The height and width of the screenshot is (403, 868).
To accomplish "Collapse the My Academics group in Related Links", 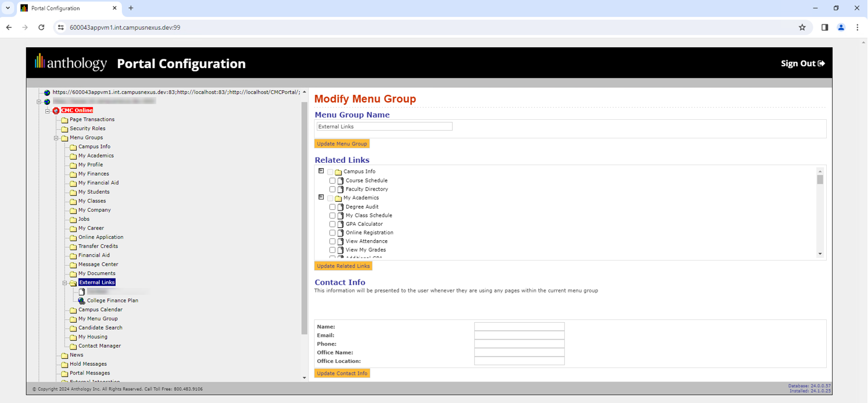I will coord(321,198).
